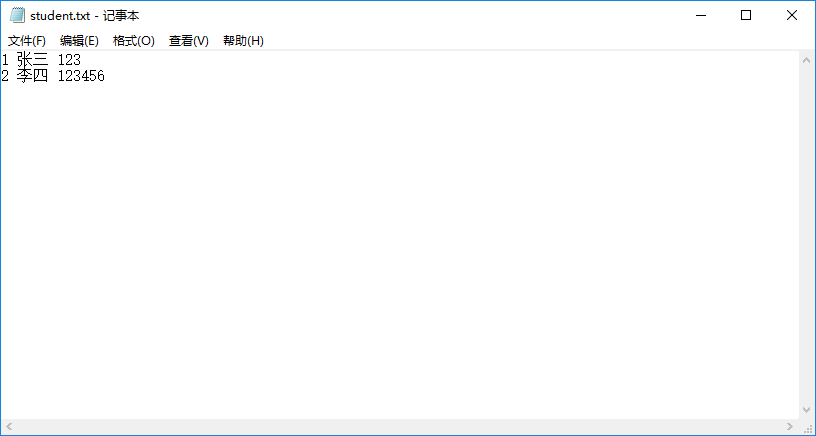The image size is (816, 436).
Task: Click the vertical scrollbar up arrow
Action: point(806,60)
